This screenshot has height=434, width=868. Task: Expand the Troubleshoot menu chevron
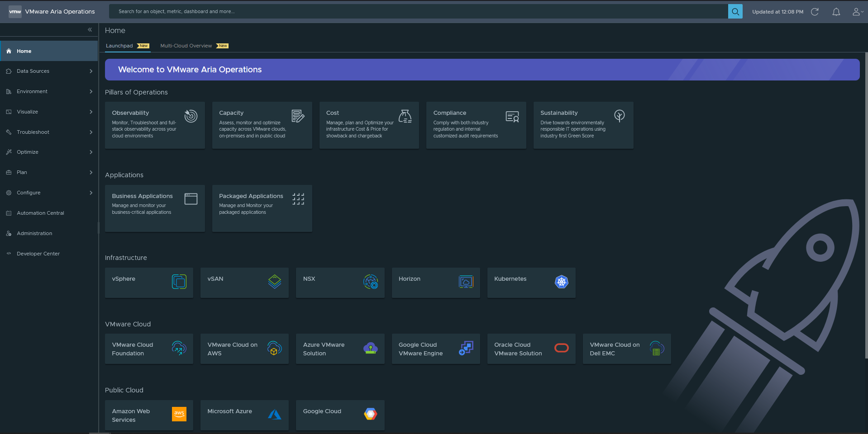(91, 132)
